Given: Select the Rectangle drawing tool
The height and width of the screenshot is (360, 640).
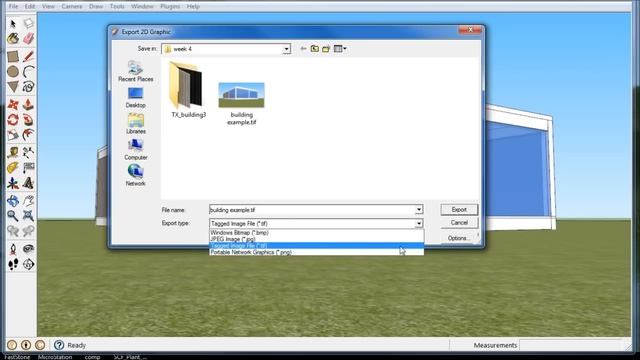Looking at the screenshot, I should (13, 56).
